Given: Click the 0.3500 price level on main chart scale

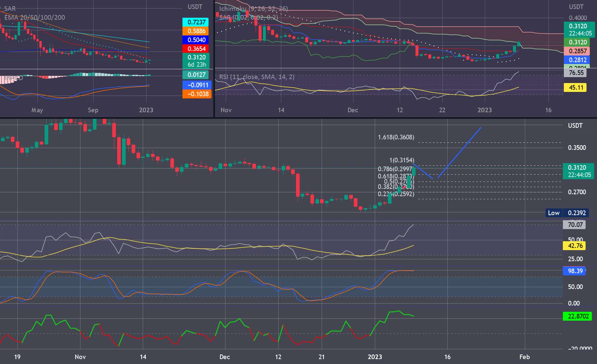Looking at the screenshot, I should pos(577,147).
